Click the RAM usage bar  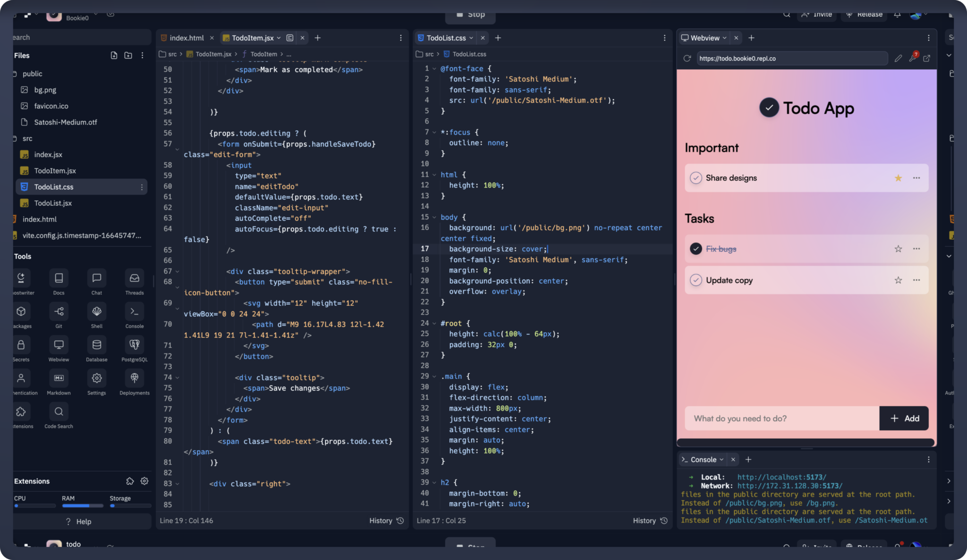[x=83, y=506]
